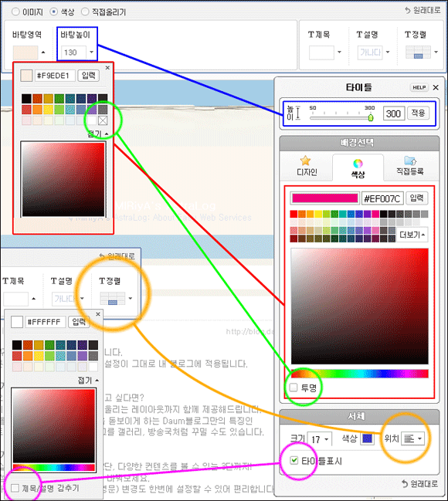Open the top T제목 color dropdown
448x501 pixels.
point(339,52)
